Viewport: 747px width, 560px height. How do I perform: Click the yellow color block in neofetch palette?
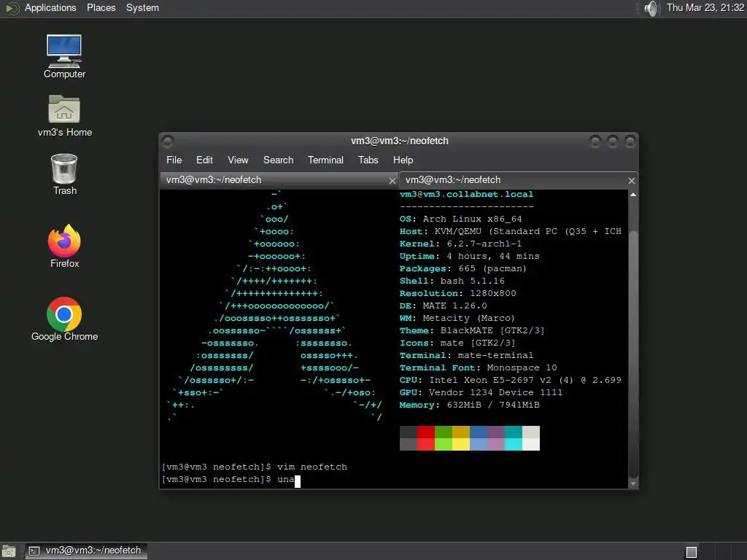click(x=461, y=444)
